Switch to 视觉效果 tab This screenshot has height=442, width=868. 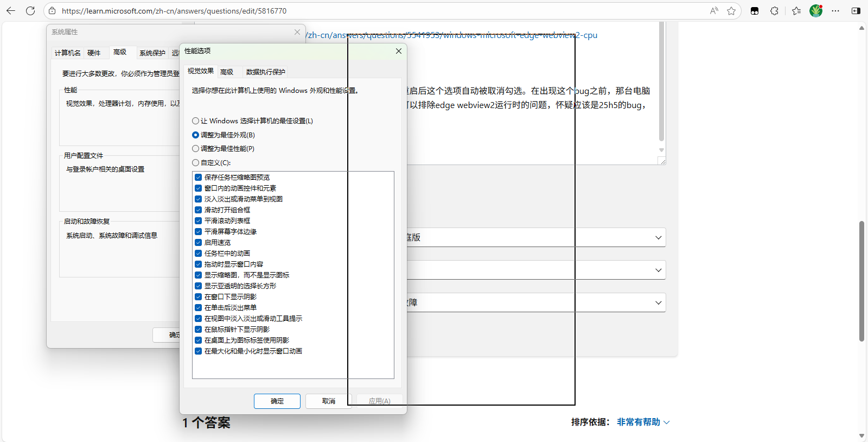[201, 71]
